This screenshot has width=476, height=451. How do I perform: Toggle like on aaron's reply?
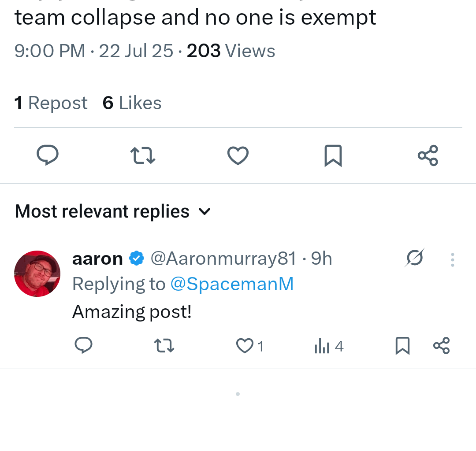[245, 346]
